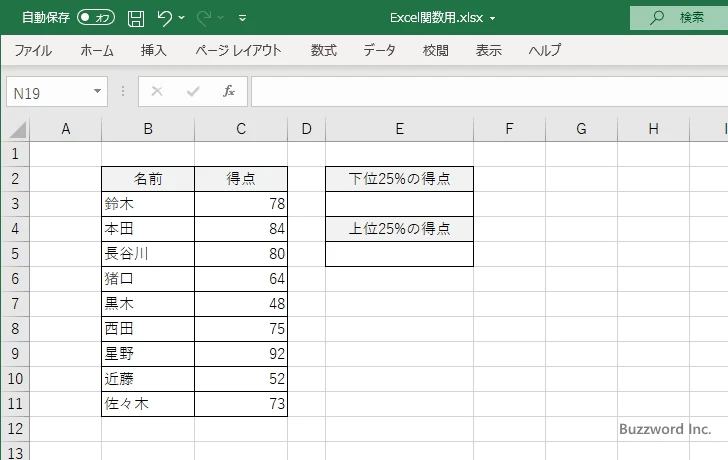Screen dimensions: 728x460
Task: Switch to the 校閲 tab
Action: tap(436, 50)
